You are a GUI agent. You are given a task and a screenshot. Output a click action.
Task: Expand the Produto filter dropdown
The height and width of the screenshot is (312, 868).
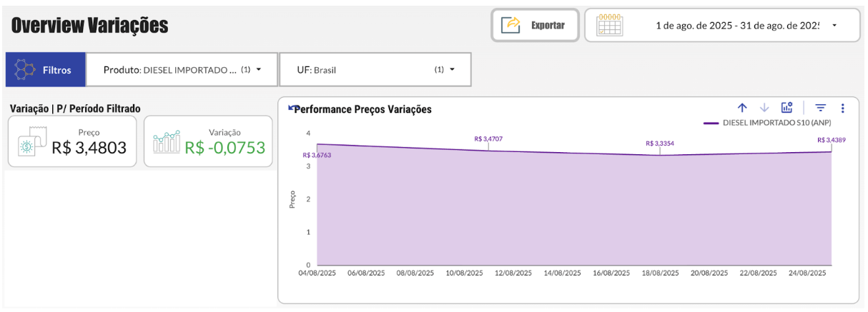pyautogui.click(x=258, y=69)
